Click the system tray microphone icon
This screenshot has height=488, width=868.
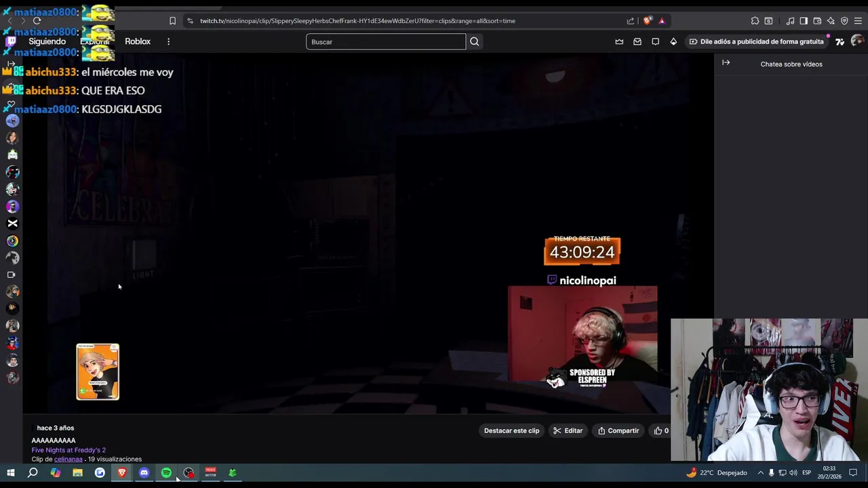(771, 472)
